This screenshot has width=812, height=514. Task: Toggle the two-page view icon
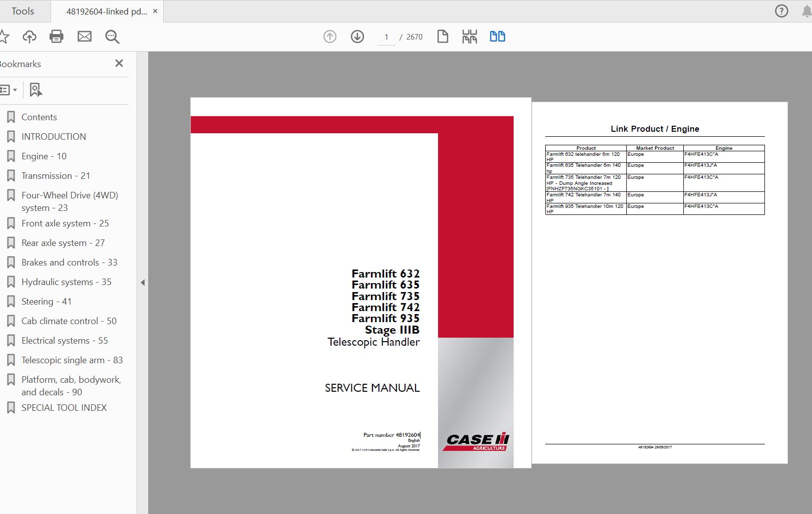tap(497, 37)
